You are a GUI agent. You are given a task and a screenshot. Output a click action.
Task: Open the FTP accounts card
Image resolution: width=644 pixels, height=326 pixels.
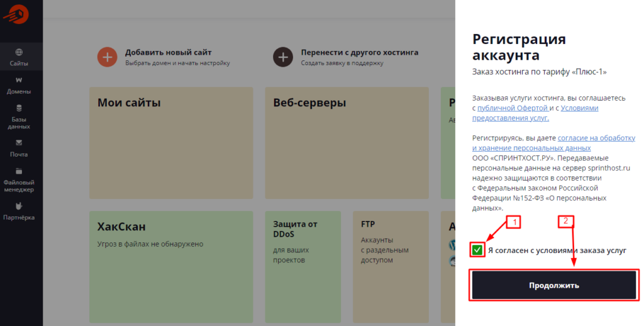(x=391, y=267)
